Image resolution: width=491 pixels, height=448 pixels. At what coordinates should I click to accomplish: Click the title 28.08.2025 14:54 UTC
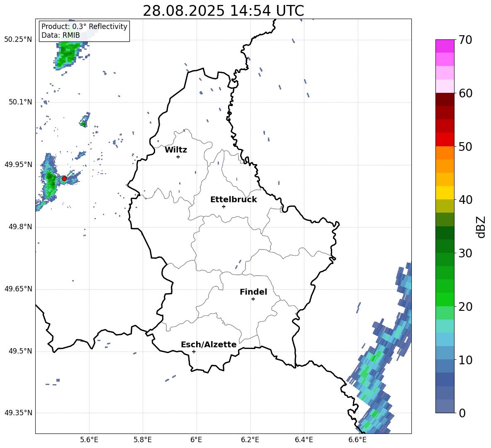(x=223, y=11)
